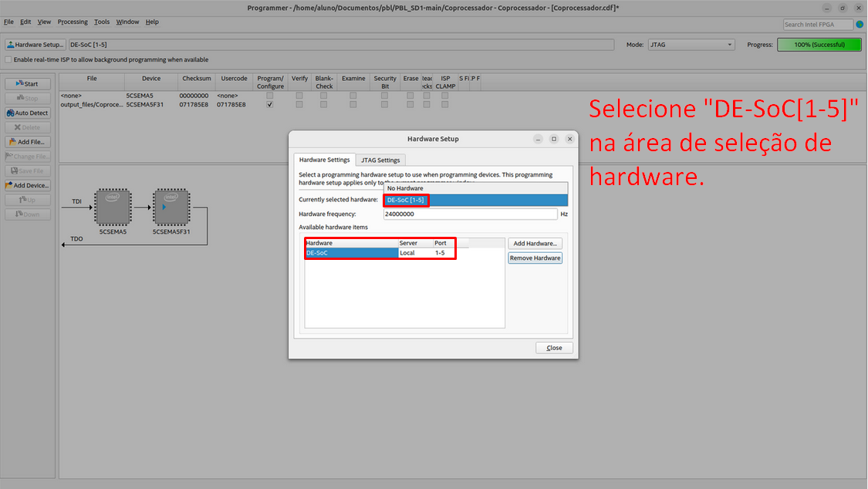Select DE-SoC [1-5] in hardware dropdown list
868x489 pixels.
point(476,201)
